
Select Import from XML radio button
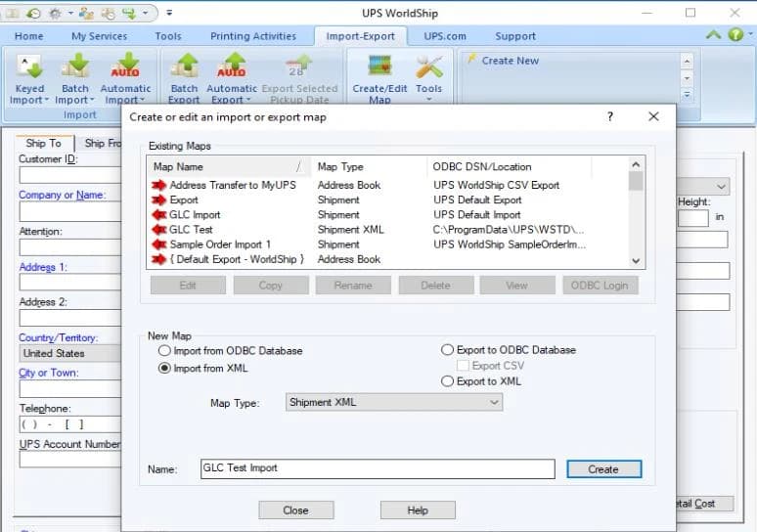[164, 369]
